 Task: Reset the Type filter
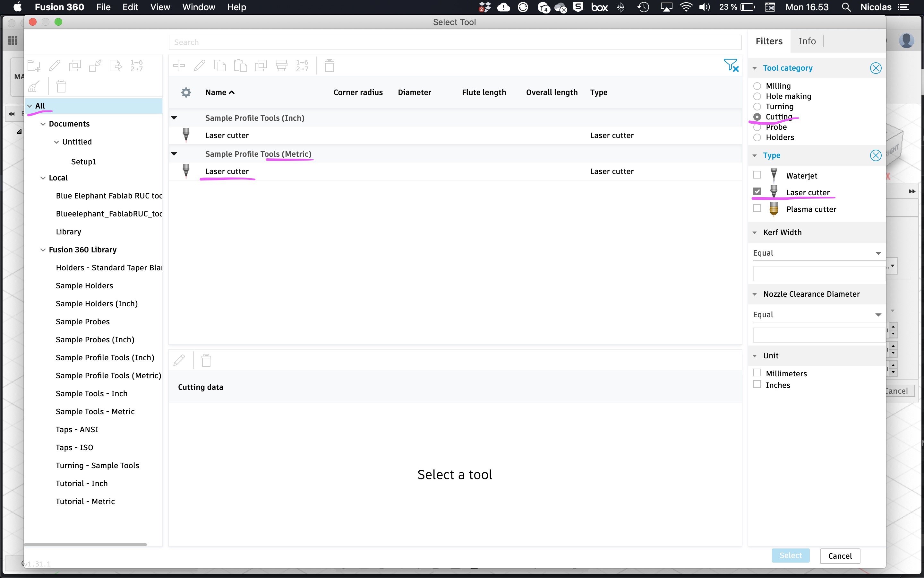point(876,155)
